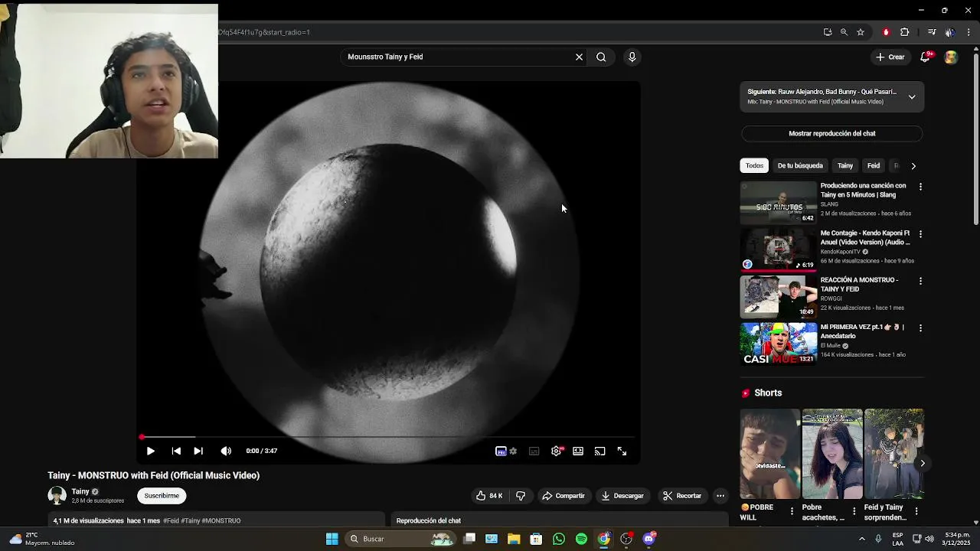Open the Tainy channel avatar
Image resolution: width=980 pixels, height=551 pixels.
pyautogui.click(x=57, y=496)
